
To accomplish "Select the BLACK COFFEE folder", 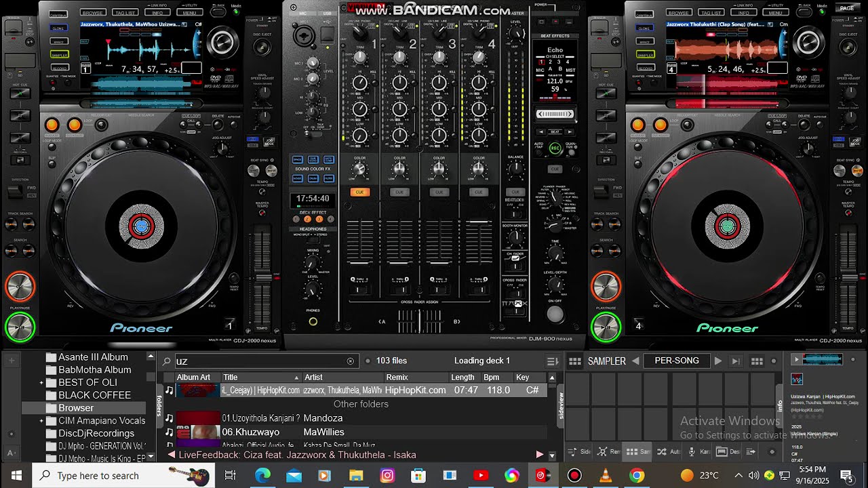I will click(x=94, y=395).
